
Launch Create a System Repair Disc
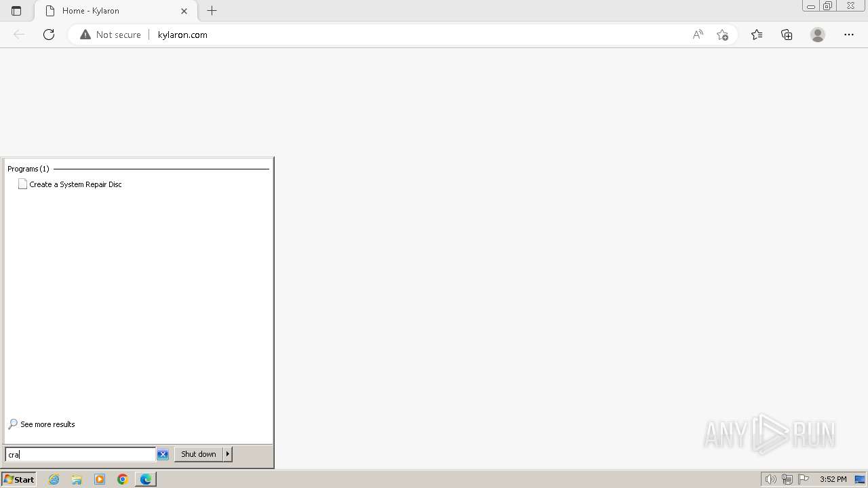[70, 184]
